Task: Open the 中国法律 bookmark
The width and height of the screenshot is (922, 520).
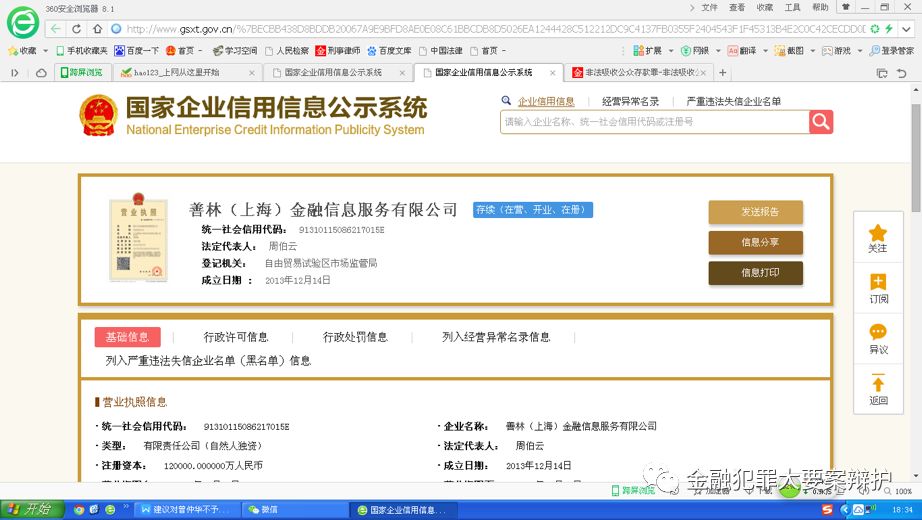Action: click(441, 51)
